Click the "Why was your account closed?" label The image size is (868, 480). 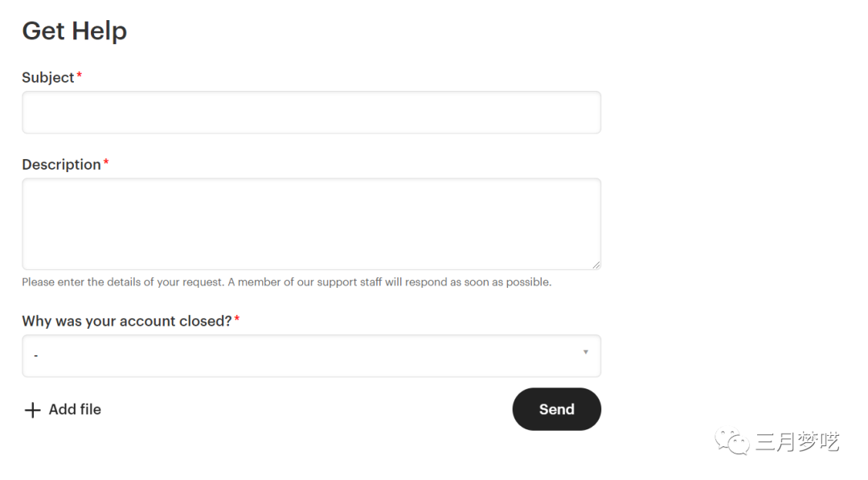(x=126, y=321)
